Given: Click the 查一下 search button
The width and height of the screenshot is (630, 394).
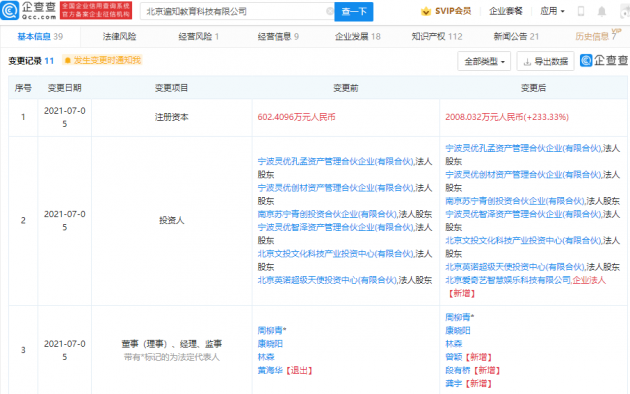Looking at the screenshot, I should click(354, 11).
